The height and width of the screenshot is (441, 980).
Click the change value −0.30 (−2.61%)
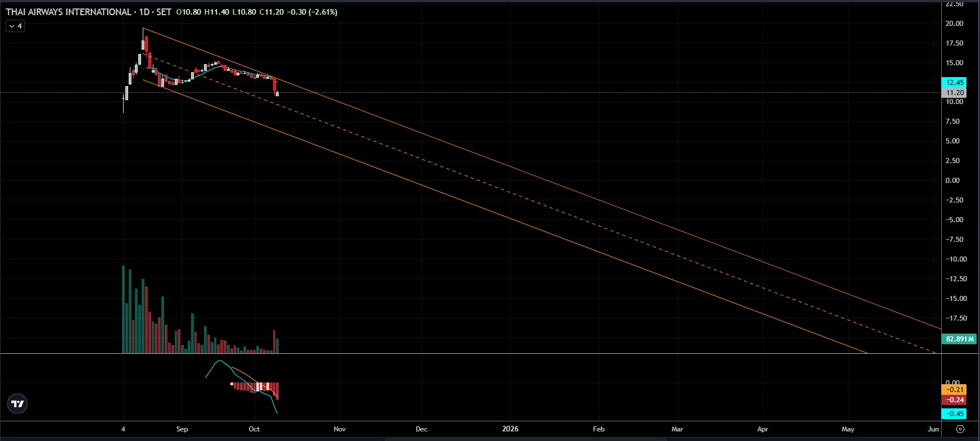pos(312,12)
